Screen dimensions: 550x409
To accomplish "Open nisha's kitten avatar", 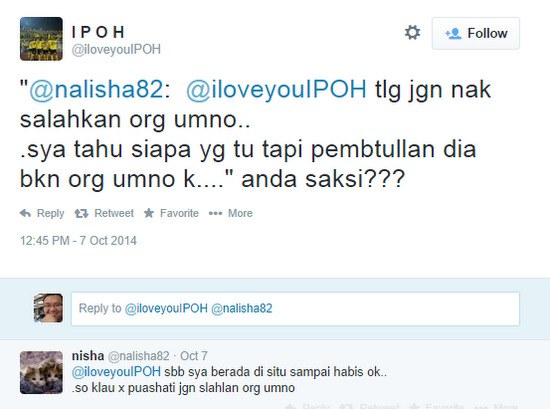I will coord(41,373).
